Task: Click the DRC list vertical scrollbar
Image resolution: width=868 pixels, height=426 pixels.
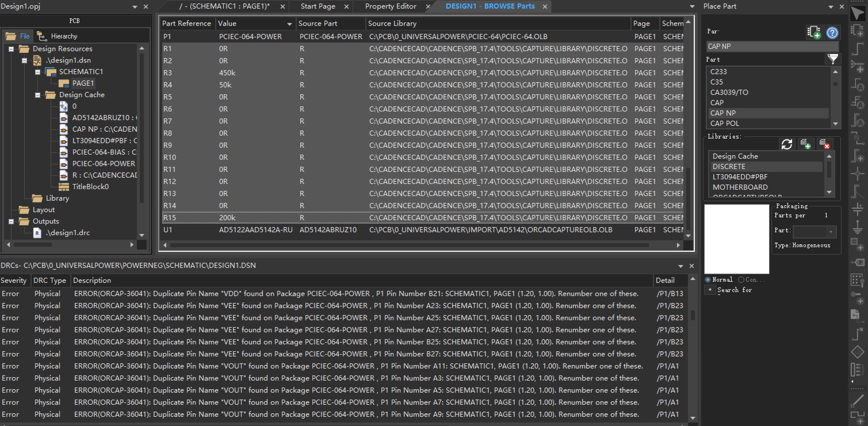Action: pyautogui.click(x=693, y=315)
